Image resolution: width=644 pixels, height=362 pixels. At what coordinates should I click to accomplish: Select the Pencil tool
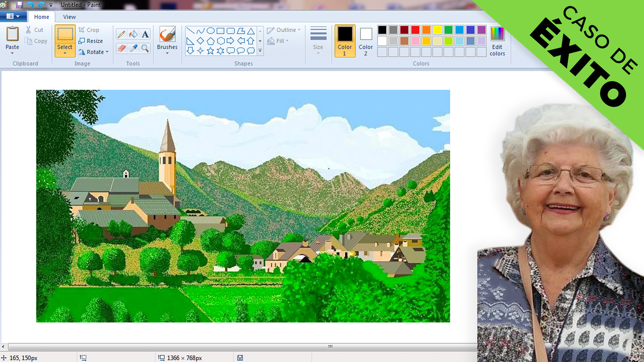tap(121, 34)
